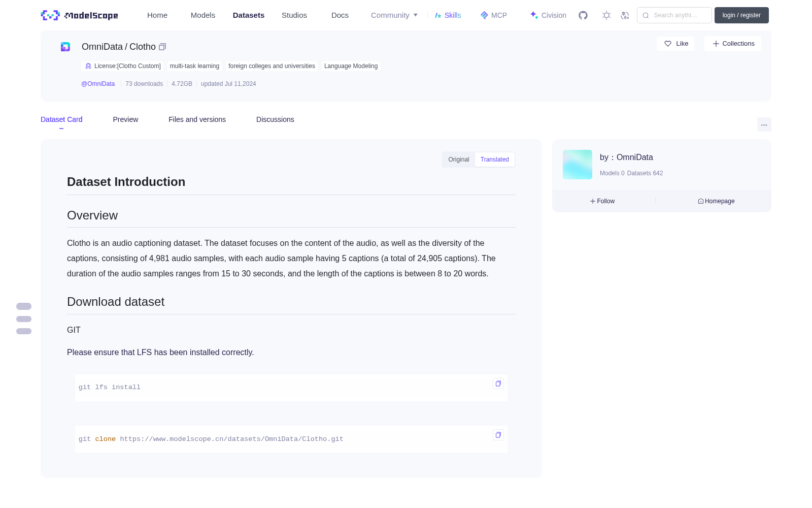The height and width of the screenshot is (508, 812).
Task: Open the Models navigation item
Action: click(x=203, y=15)
